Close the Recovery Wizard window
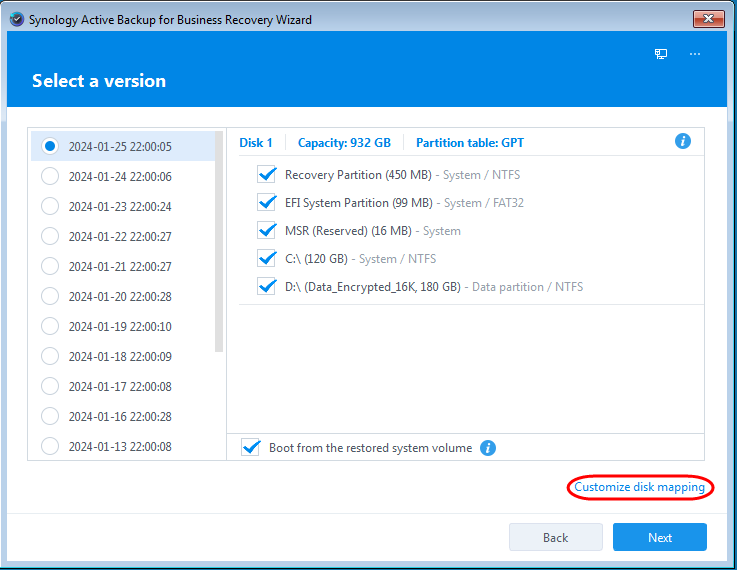 click(708, 19)
